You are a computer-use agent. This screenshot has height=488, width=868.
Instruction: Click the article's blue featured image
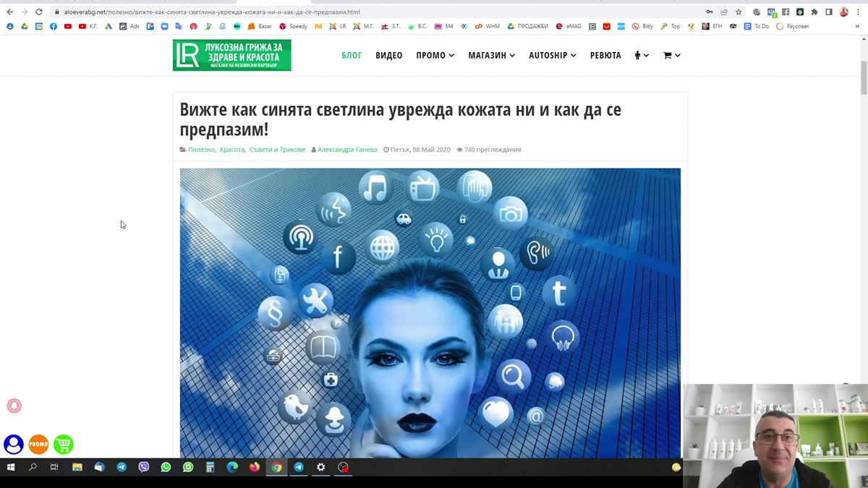coord(430,312)
